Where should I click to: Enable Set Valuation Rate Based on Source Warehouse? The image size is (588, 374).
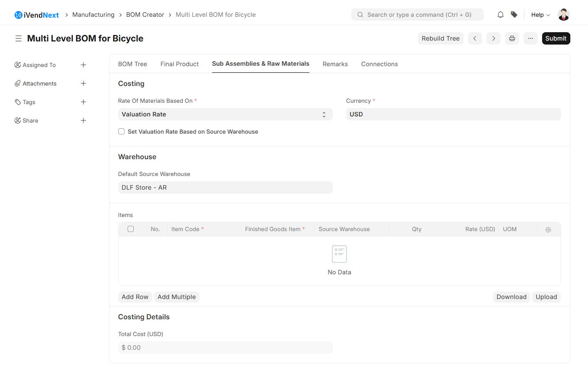point(121,131)
